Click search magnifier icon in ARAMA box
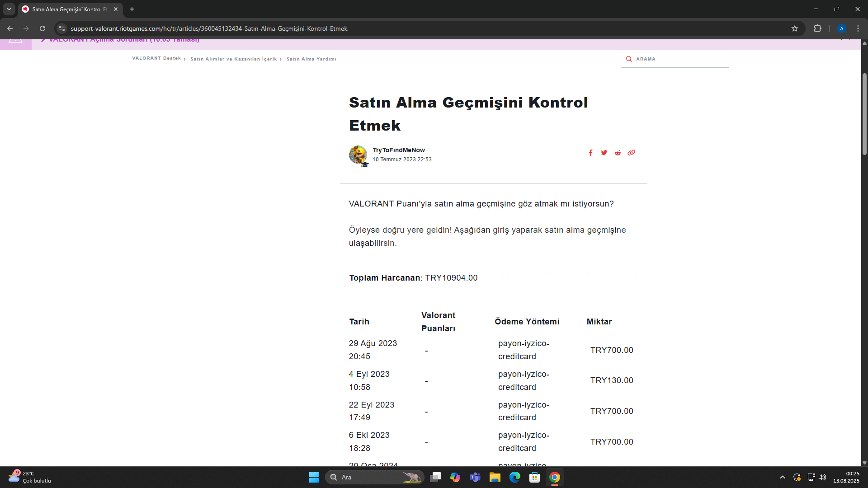 point(629,59)
